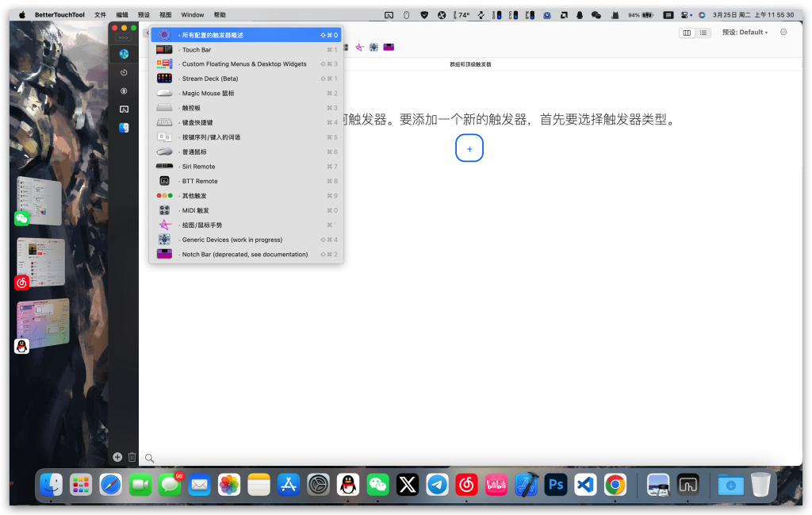This screenshot has width=812, height=515.
Task: Open Messages with 98 badge in Dock
Action: 170,485
